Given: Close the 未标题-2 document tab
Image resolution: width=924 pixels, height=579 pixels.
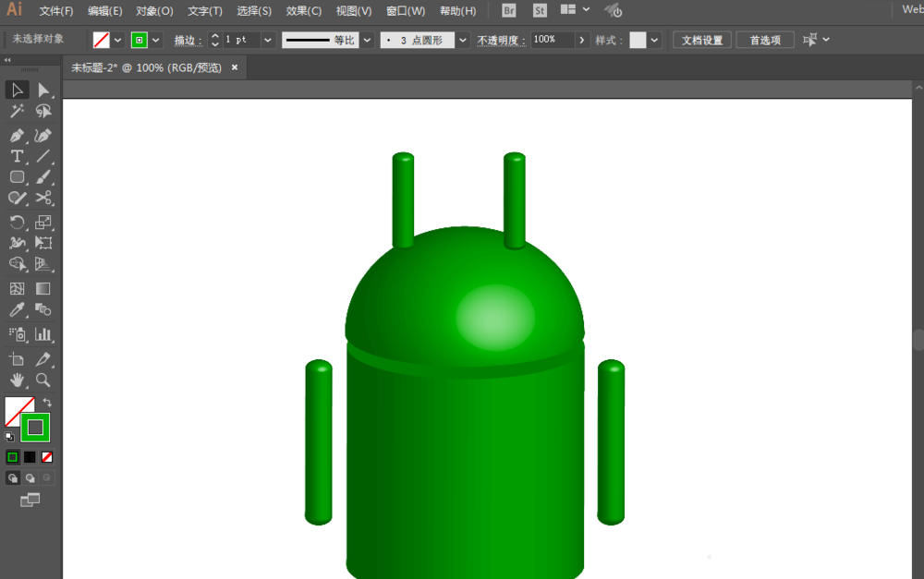Looking at the screenshot, I should tap(235, 67).
